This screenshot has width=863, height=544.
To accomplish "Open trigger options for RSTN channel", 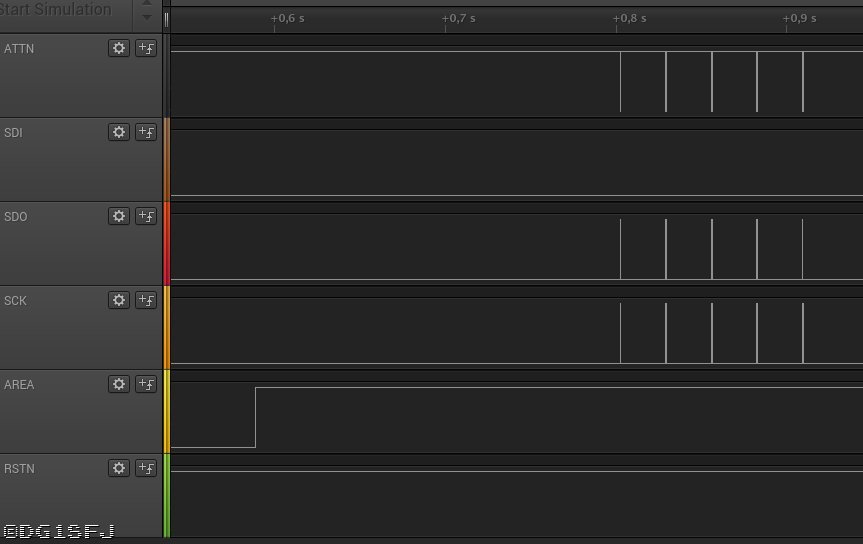I will 146,468.
